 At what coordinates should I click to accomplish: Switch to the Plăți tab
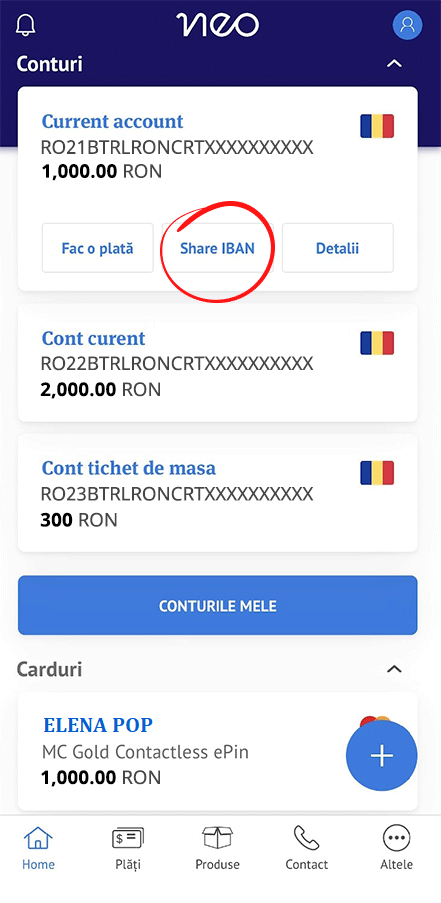pyautogui.click(x=127, y=847)
